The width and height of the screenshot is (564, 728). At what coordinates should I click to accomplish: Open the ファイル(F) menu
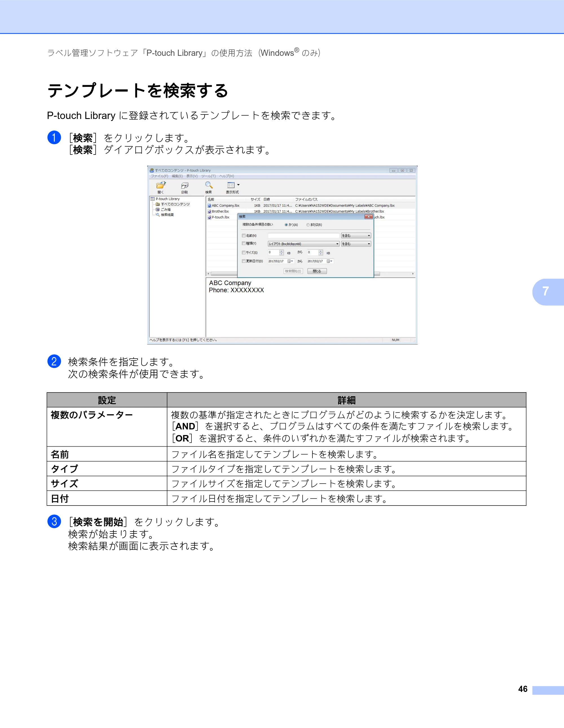point(159,176)
